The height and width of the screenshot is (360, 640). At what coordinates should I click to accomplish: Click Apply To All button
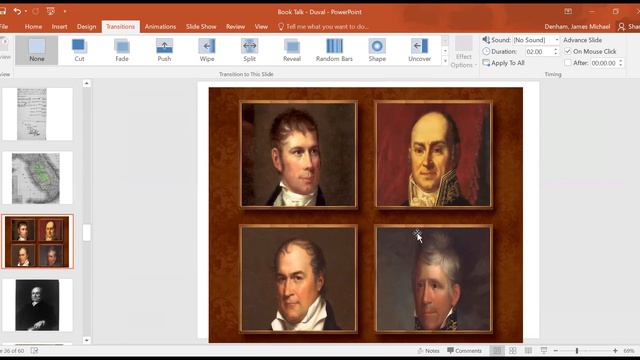(504, 63)
